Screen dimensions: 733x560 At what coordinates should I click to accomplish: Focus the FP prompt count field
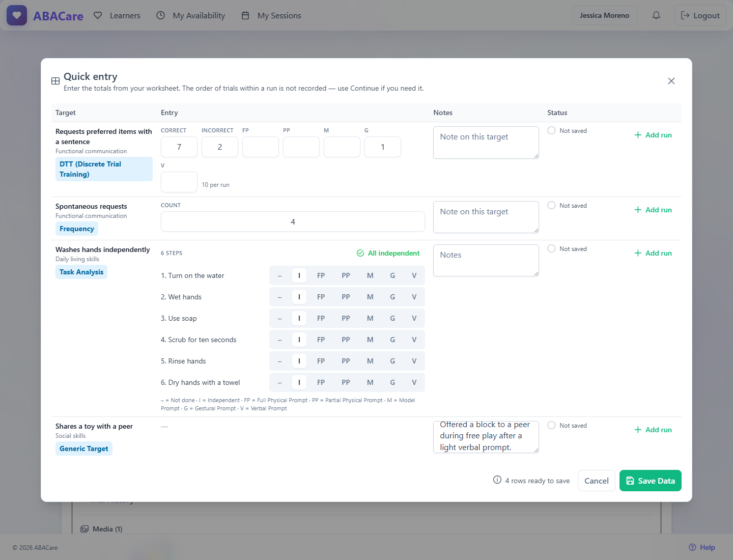pyautogui.click(x=261, y=147)
